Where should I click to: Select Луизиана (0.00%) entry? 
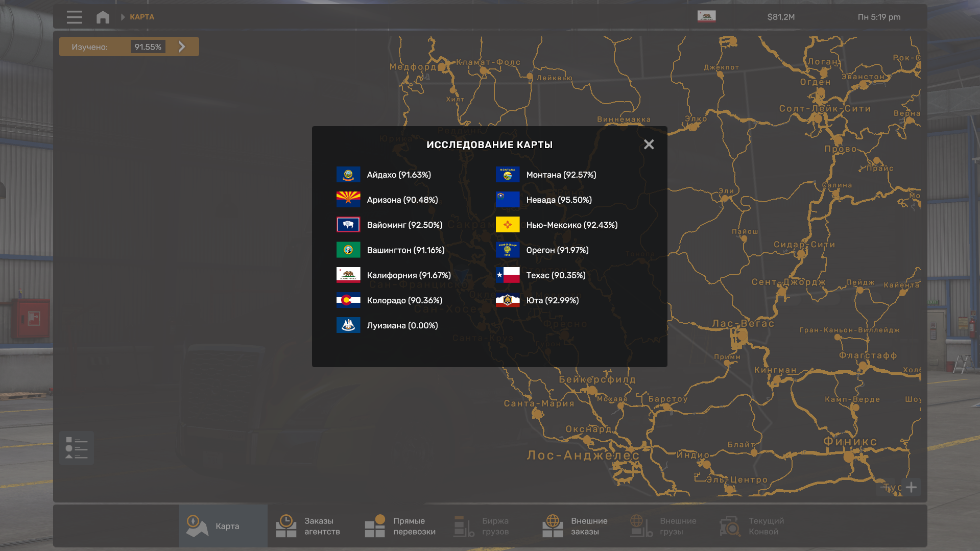tap(402, 325)
